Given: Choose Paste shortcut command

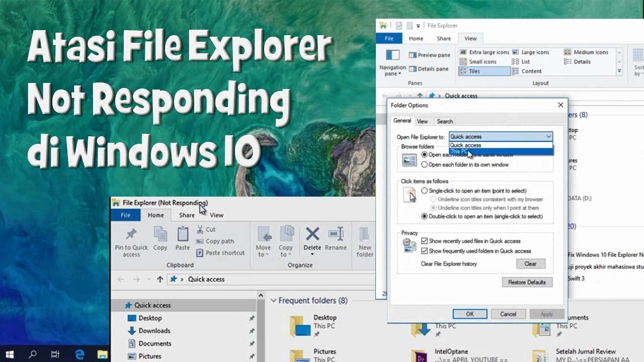Looking at the screenshot, I should click(220, 253).
